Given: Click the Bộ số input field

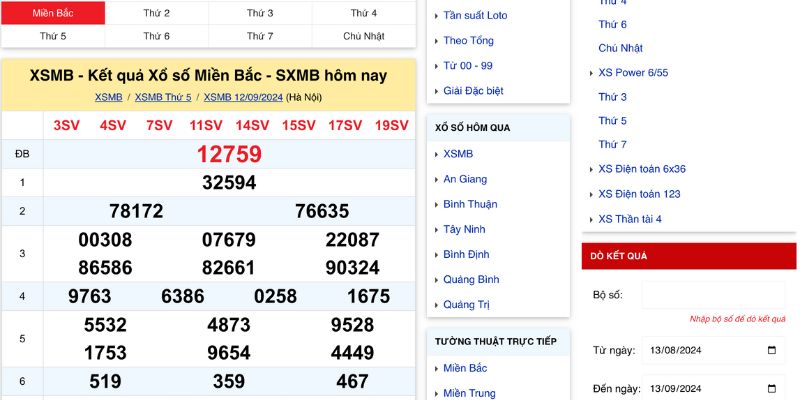Looking at the screenshot, I should point(713,295).
